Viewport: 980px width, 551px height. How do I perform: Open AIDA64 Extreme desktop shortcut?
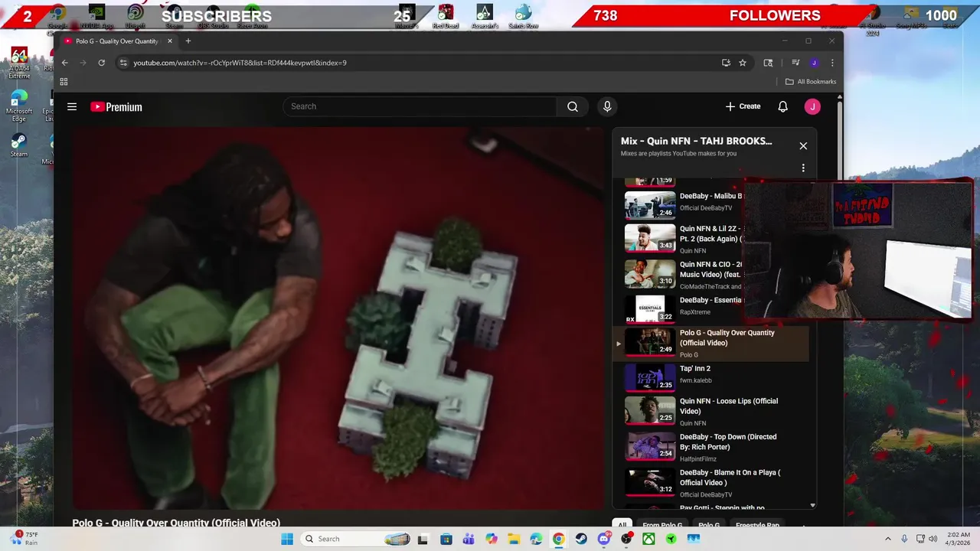[19, 63]
